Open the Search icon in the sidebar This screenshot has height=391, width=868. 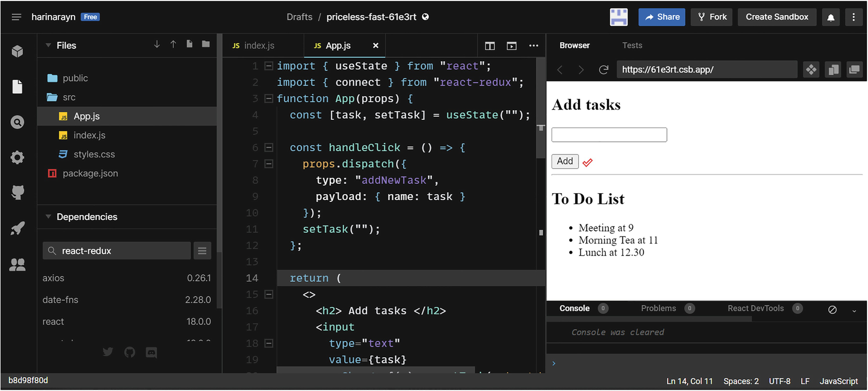[x=18, y=122]
